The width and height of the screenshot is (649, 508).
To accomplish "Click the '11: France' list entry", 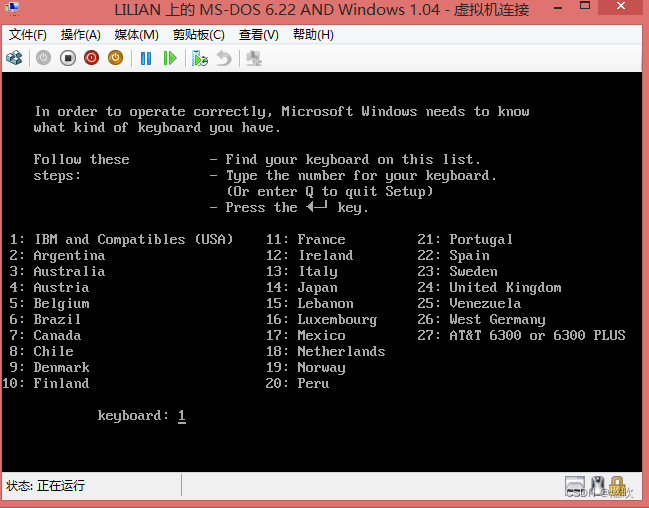I will point(305,239).
